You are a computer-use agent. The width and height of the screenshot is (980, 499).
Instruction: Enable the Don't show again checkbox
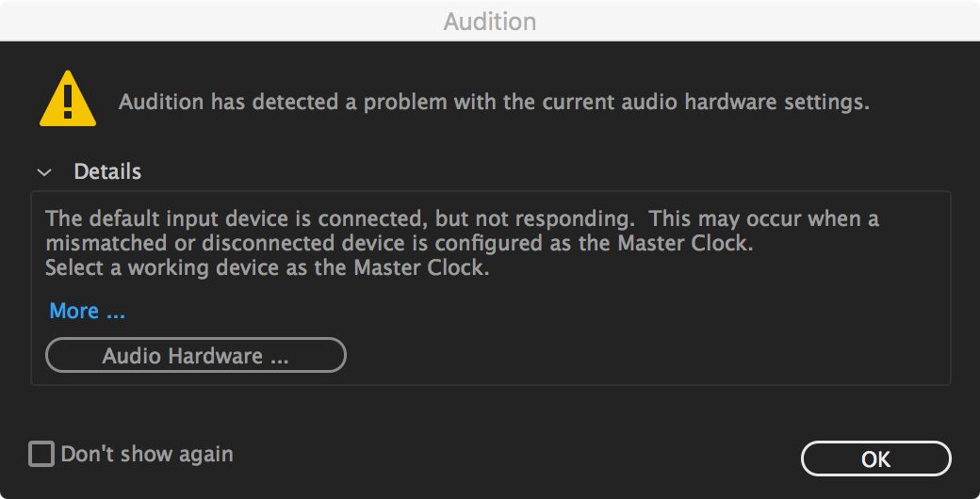coord(41,455)
